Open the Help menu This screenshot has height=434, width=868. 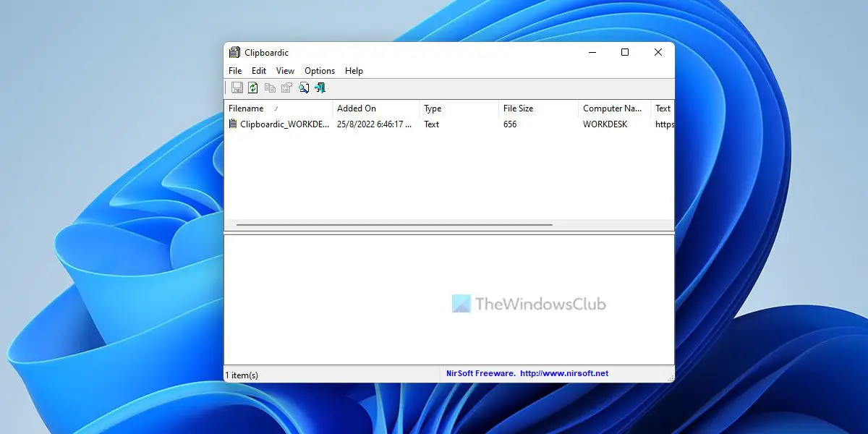point(354,71)
